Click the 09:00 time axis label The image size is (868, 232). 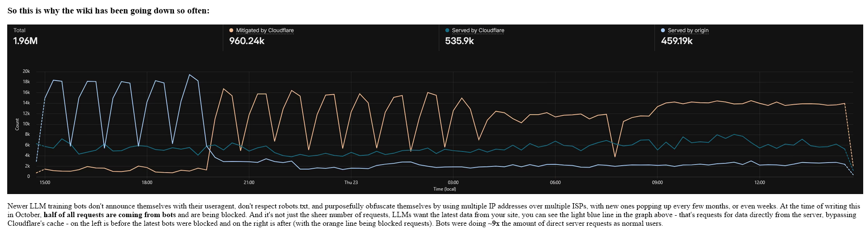coord(657,183)
